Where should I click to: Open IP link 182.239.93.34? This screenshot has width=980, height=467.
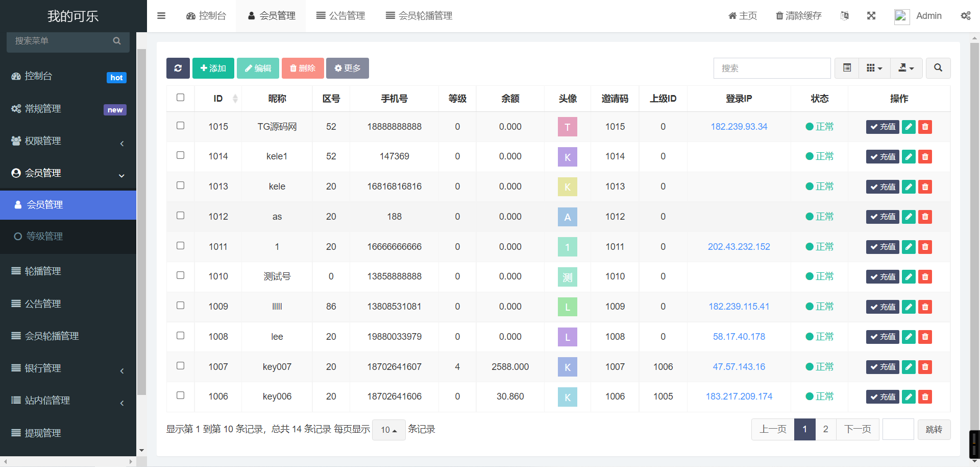[x=739, y=127]
